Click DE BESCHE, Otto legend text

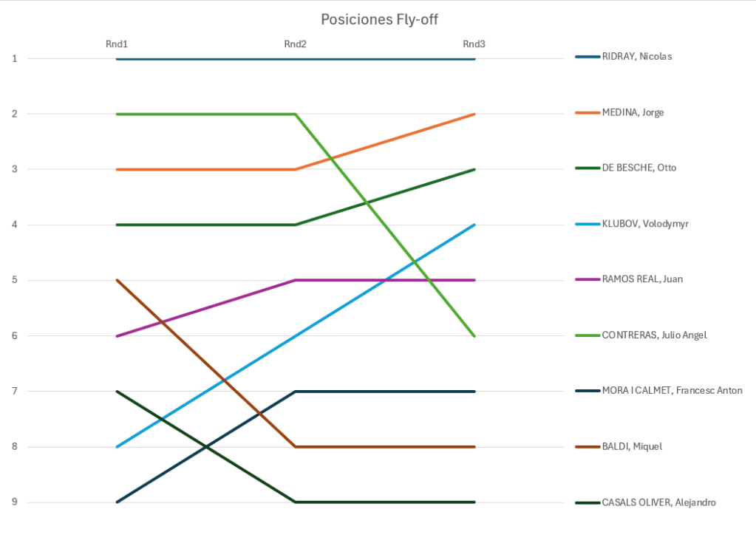click(638, 168)
